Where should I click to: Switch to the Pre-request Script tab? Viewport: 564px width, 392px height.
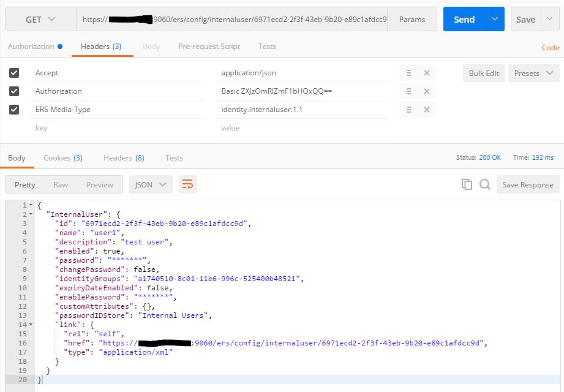(209, 47)
